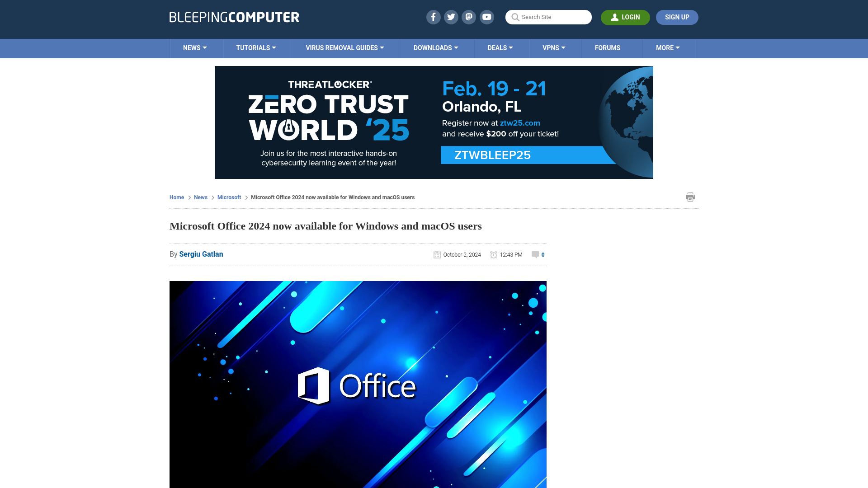Click the comments bubble icon
Screen dimensions: 868x488
535,255
